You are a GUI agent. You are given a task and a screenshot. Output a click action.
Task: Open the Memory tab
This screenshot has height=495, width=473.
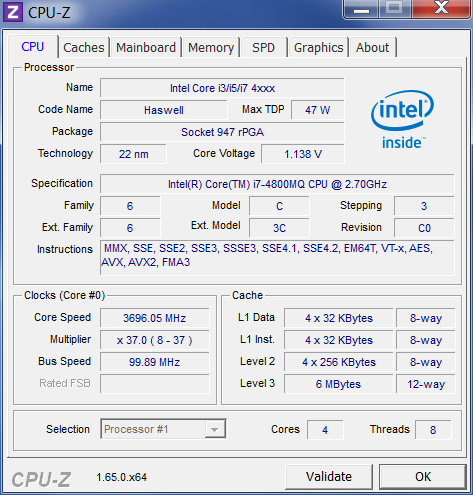[x=211, y=47]
